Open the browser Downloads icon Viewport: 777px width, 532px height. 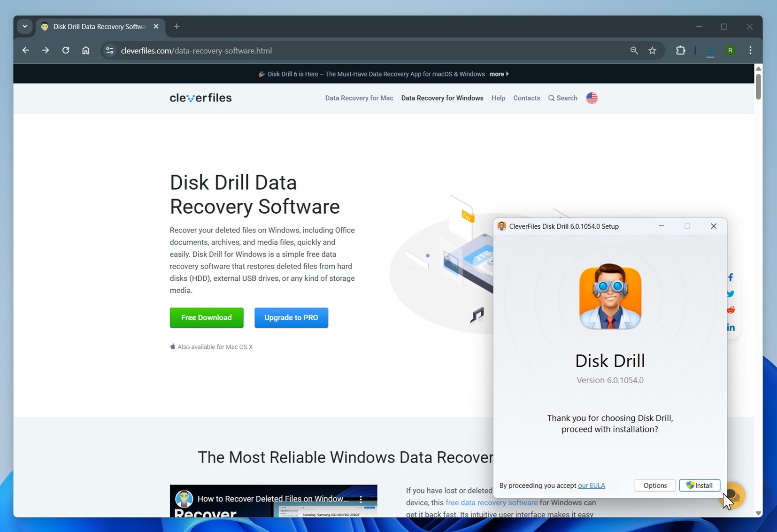710,50
